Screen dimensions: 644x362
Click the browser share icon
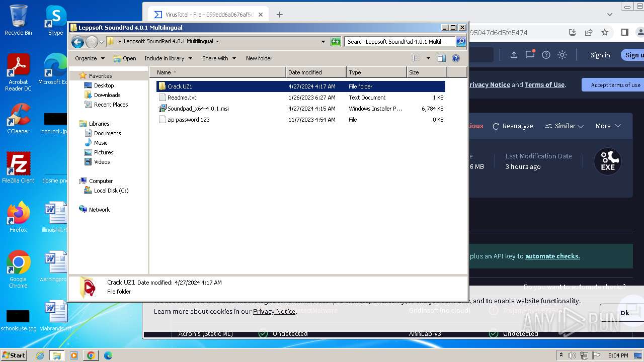(589, 32)
